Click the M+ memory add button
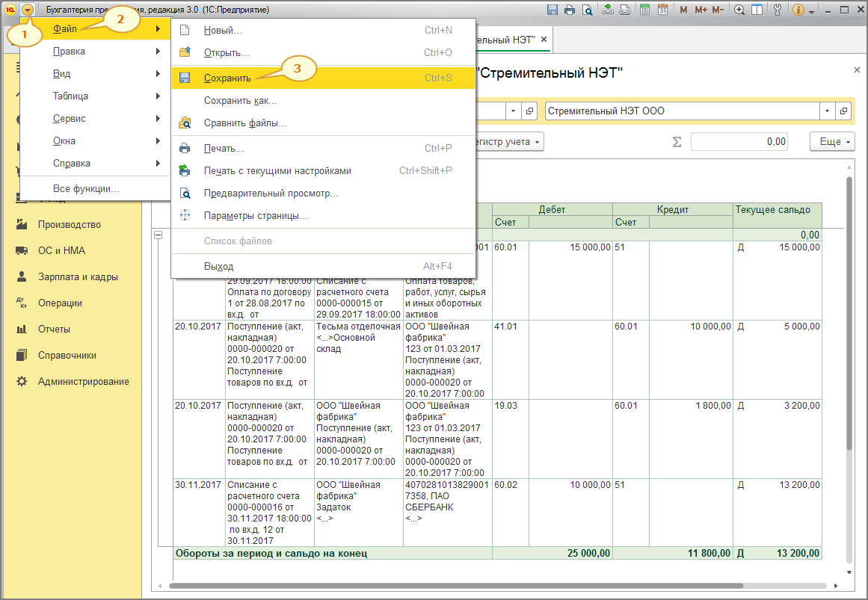This screenshot has width=868, height=600. [x=701, y=10]
